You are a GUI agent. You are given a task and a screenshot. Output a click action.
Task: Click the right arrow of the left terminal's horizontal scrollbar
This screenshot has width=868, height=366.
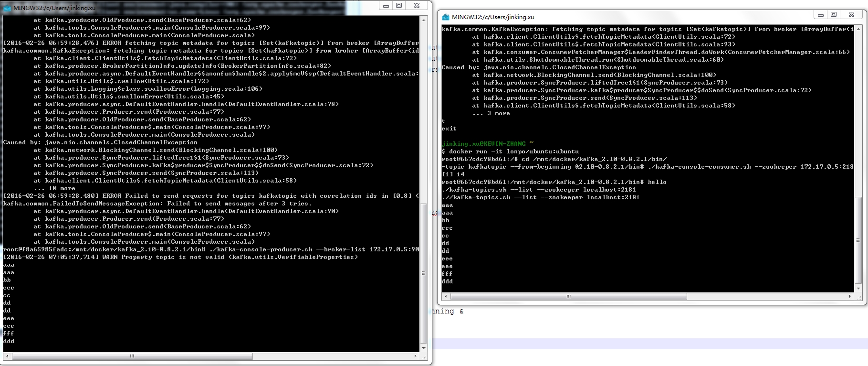pyautogui.click(x=416, y=356)
